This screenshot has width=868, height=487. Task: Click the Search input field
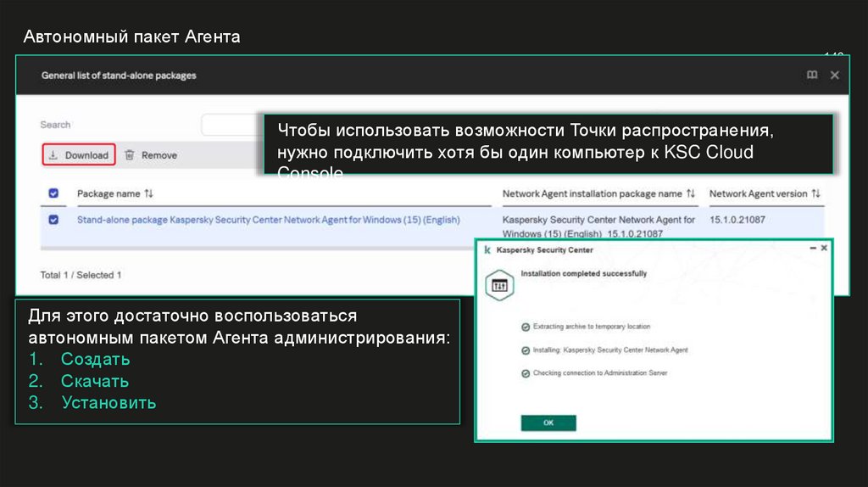click(232, 125)
